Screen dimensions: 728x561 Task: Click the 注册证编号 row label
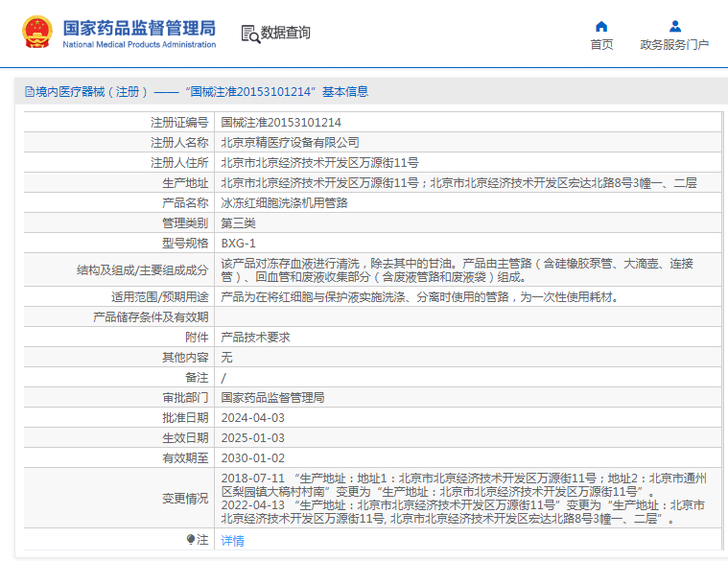pos(179,123)
